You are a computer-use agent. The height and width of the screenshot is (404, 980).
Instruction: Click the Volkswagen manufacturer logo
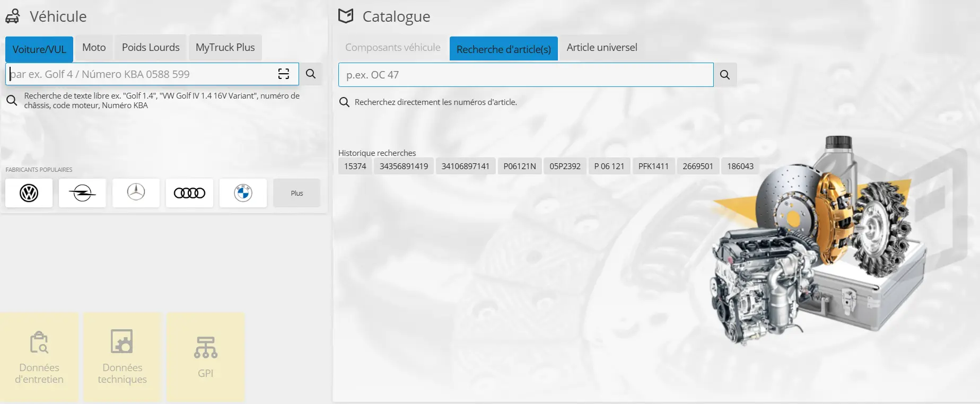coord(29,193)
